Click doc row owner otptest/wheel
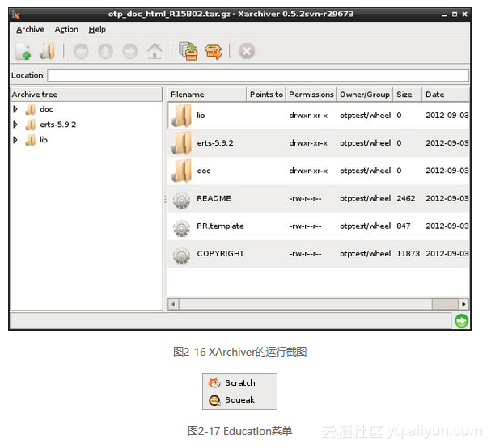 click(365, 171)
